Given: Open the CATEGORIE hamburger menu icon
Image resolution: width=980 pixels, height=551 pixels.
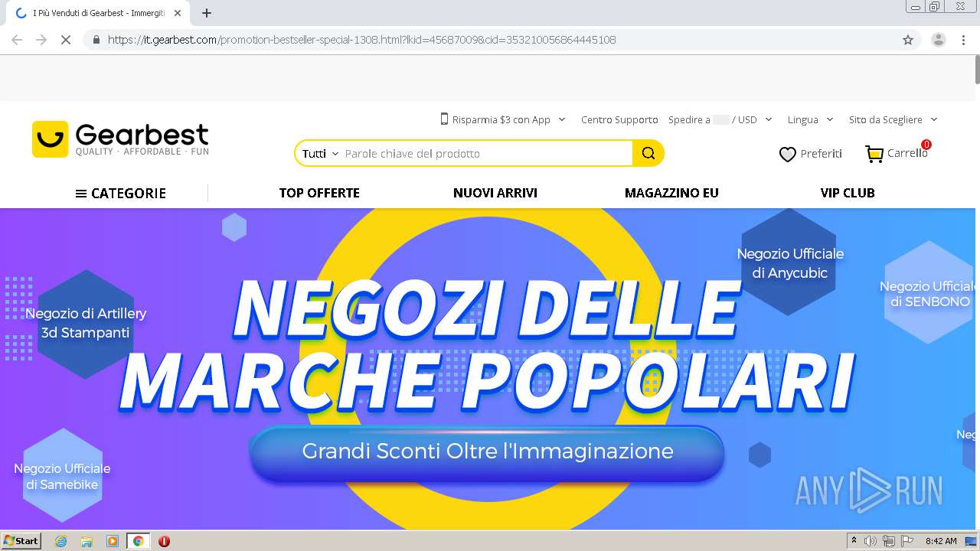Looking at the screenshot, I should [80, 194].
